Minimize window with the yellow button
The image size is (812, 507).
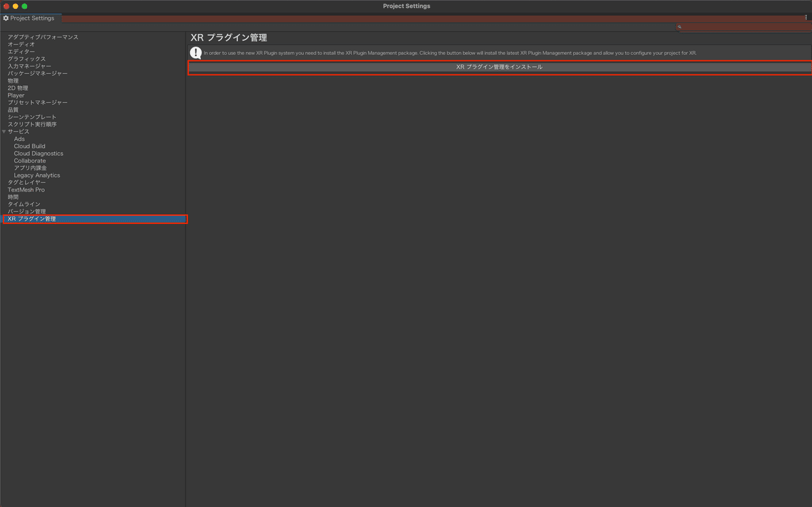coord(16,6)
